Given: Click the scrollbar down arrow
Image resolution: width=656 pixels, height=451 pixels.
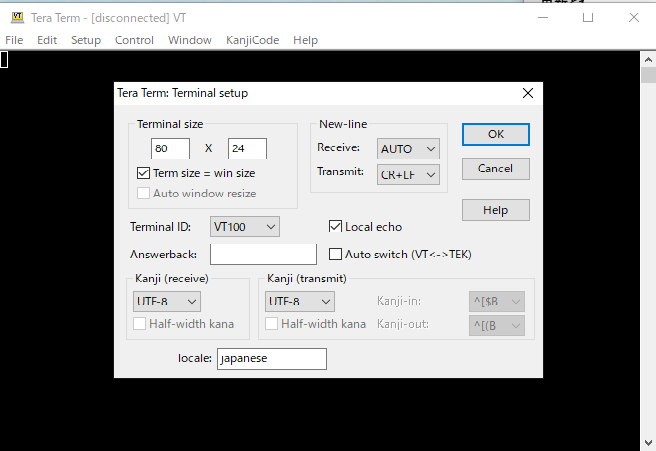Looking at the screenshot, I should [648, 443].
